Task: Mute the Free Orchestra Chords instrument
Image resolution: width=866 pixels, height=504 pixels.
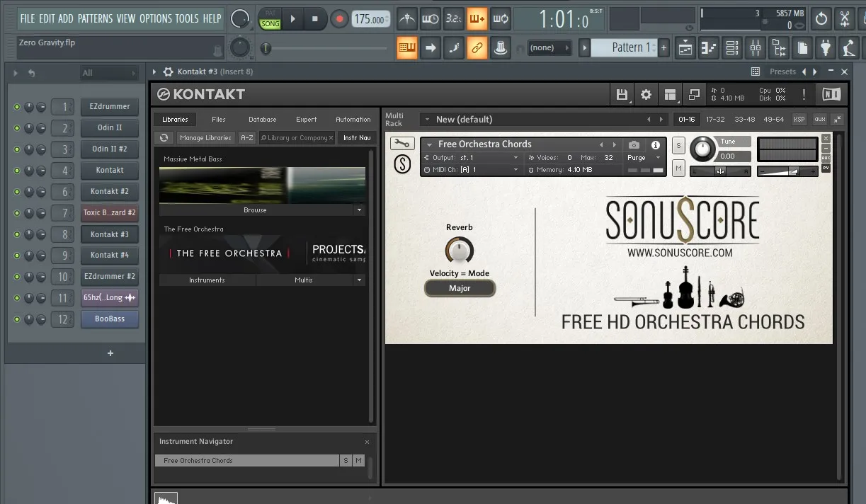Action: coord(678,168)
